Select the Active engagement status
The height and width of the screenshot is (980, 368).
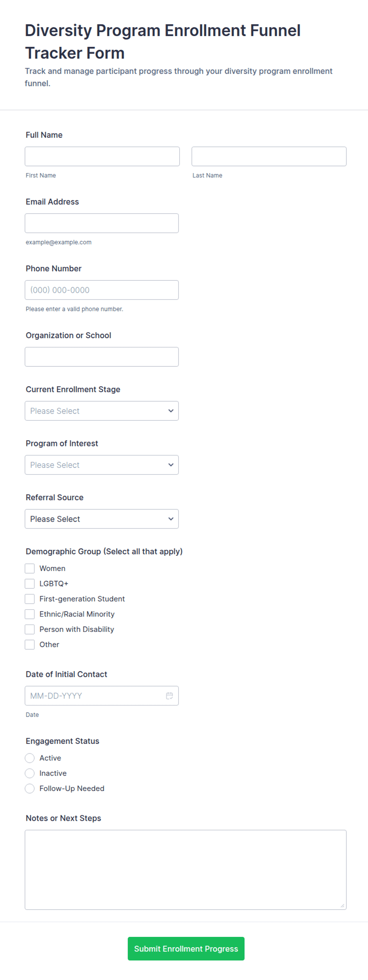(x=30, y=758)
